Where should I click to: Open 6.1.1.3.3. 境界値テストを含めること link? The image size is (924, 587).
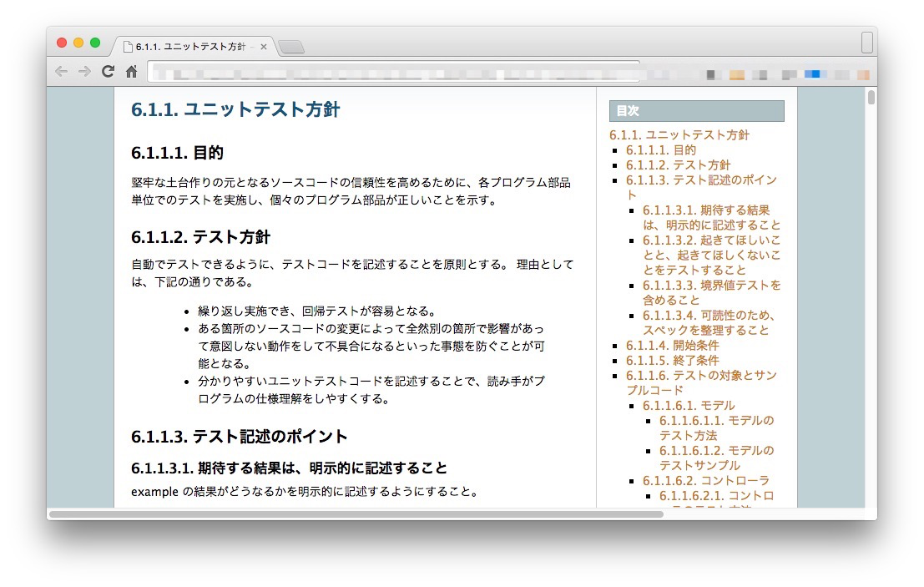711,286
